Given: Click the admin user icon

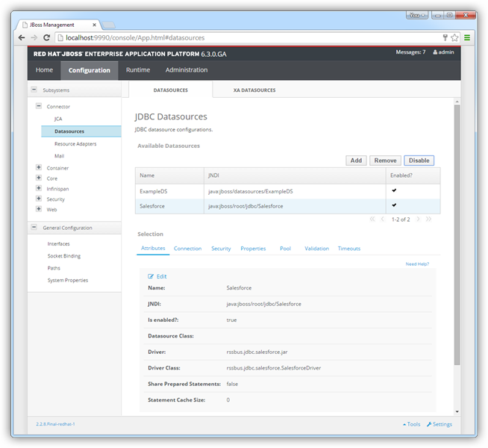Looking at the screenshot, I should (x=435, y=52).
